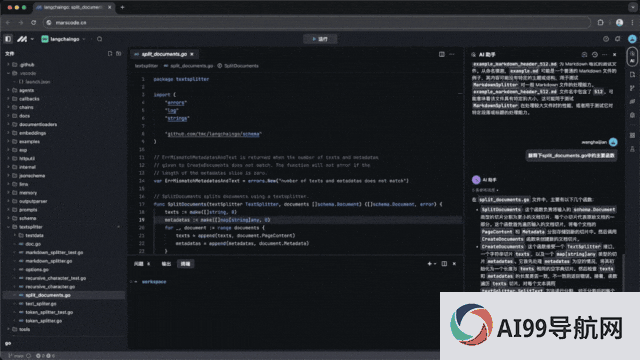
Task: Open recursive_character_test.go file
Action: (x=56, y=278)
